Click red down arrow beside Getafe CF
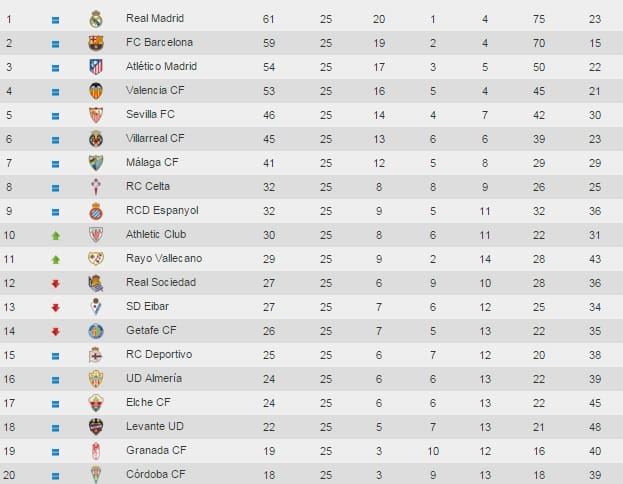Viewport: 623px width, 484px height. [x=56, y=331]
